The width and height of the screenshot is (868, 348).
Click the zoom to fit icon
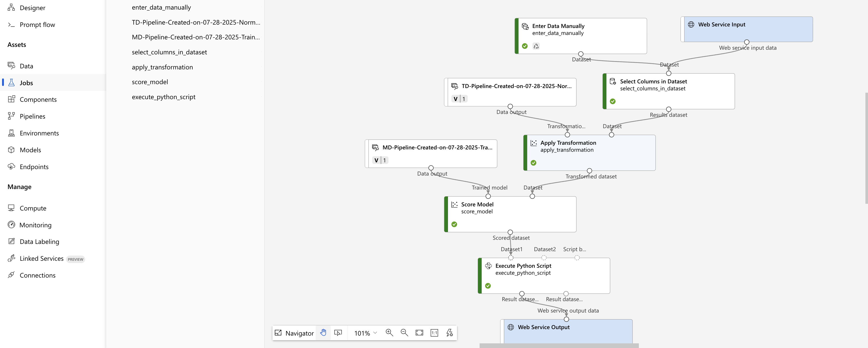pyautogui.click(x=419, y=333)
